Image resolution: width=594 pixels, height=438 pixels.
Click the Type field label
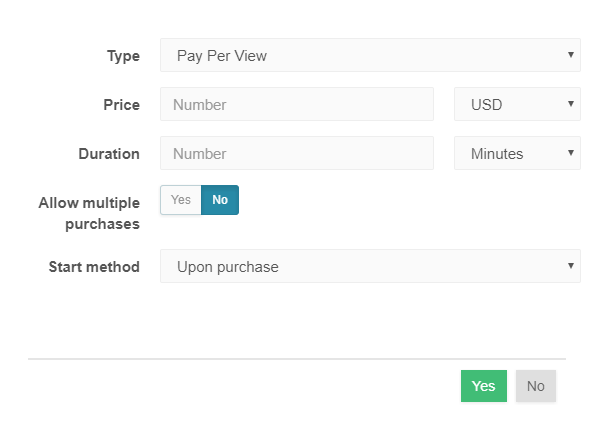tap(123, 56)
